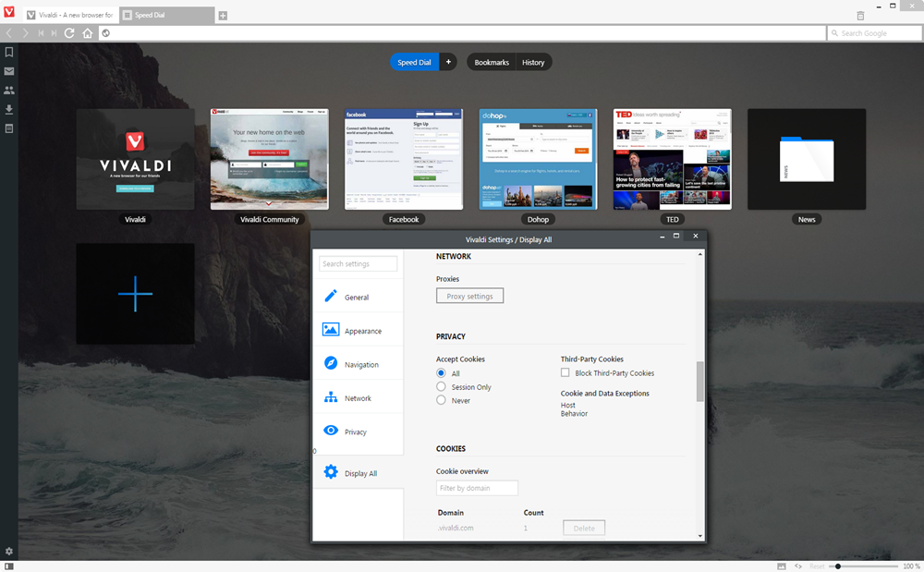Viewport: 924px width, 572px height.
Task: Open Network settings section
Action: [x=359, y=397]
